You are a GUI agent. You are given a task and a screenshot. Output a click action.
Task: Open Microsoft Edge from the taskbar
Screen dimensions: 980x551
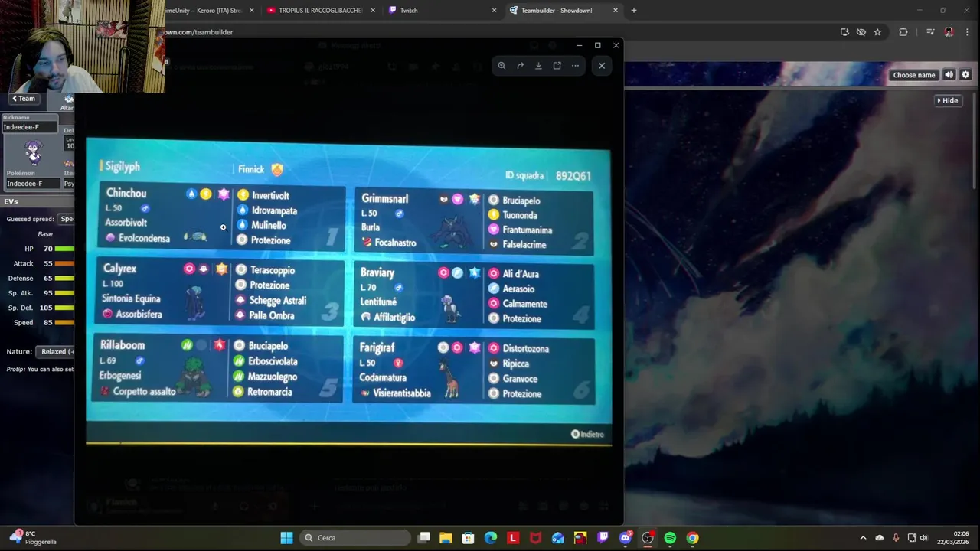491,538
